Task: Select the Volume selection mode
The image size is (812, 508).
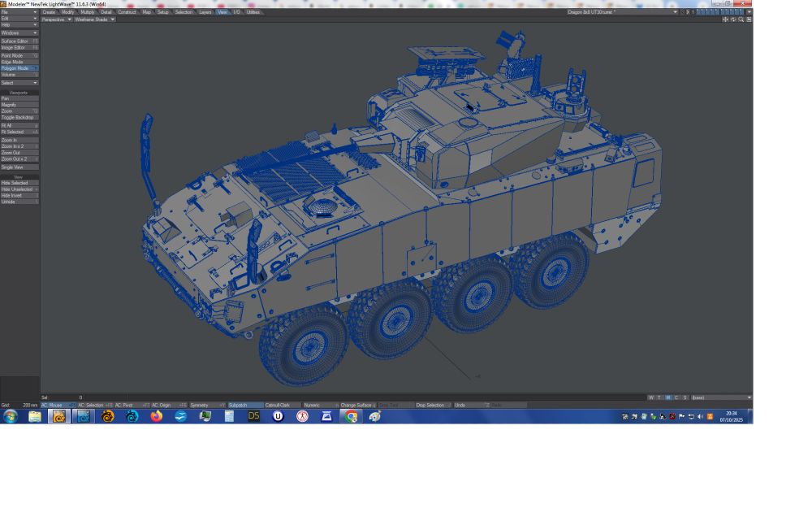Action: (19, 75)
